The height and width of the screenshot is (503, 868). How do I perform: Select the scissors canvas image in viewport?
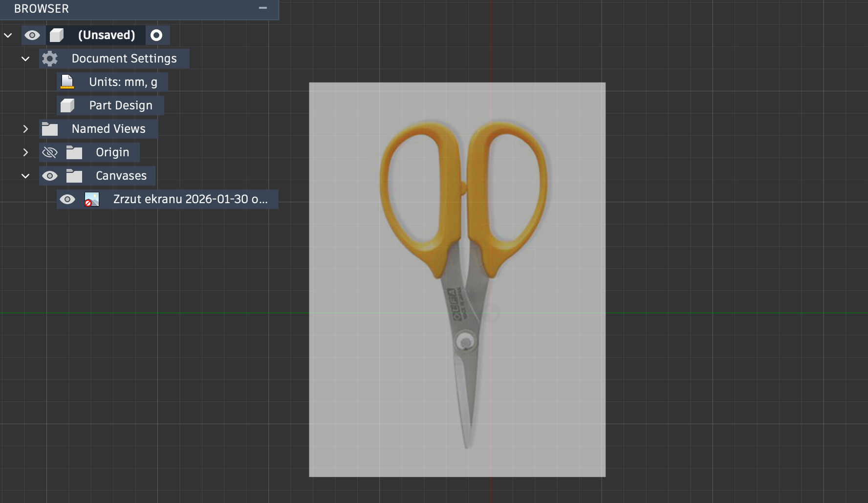click(457, 279)
